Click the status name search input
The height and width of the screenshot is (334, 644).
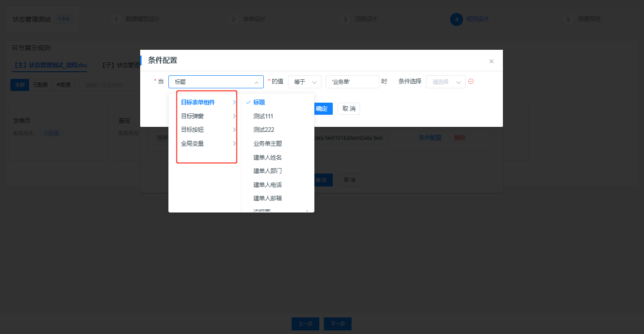pos(110,85)
